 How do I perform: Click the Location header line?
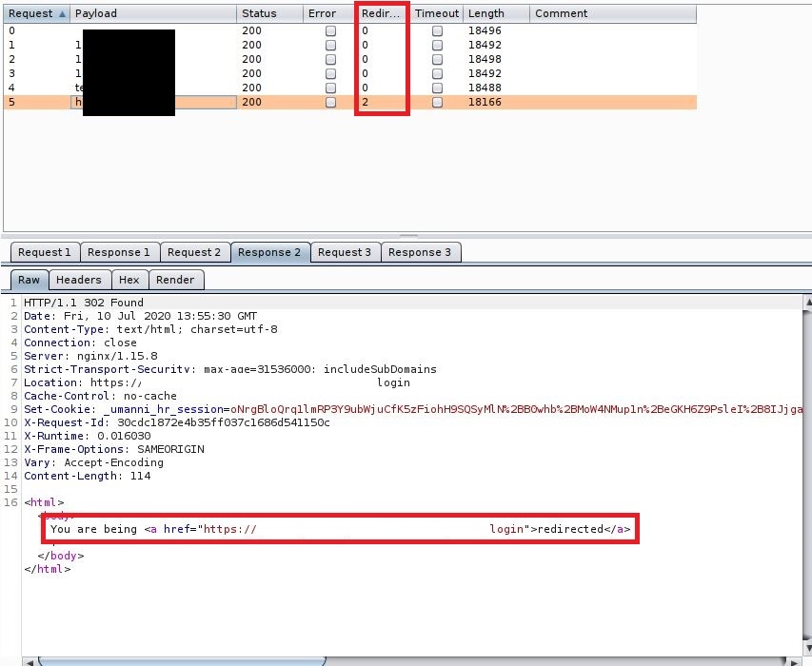(217, 382)
